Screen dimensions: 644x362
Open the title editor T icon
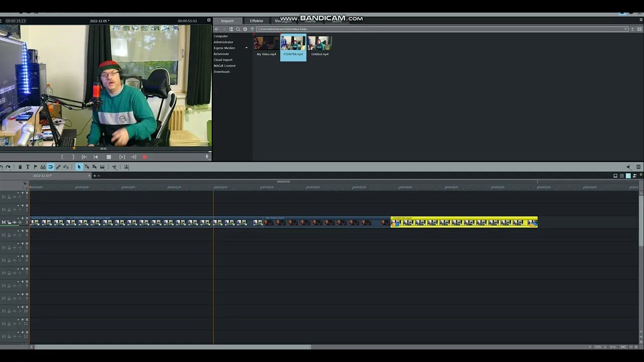28,167
